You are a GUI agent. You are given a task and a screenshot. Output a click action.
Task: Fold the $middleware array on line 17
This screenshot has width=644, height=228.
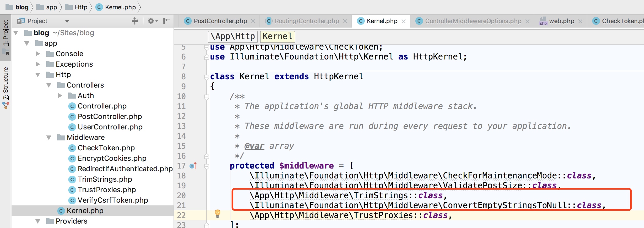tap(207, 166)
